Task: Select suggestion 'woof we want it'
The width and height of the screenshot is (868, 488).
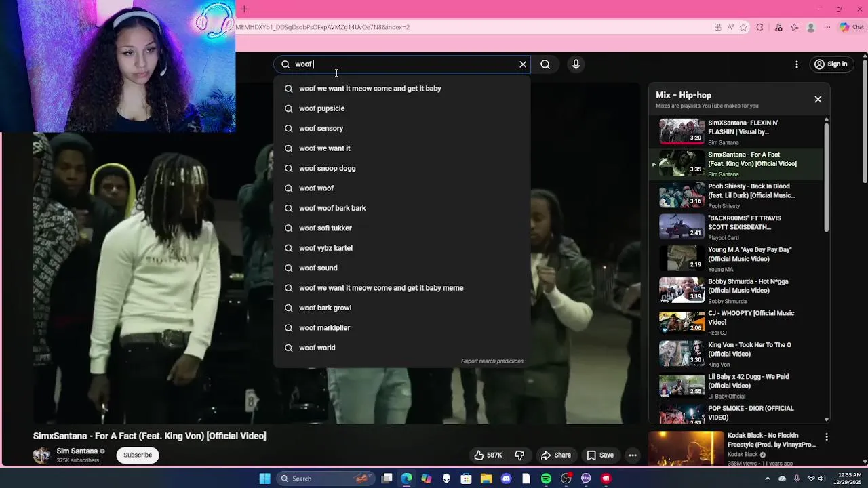Action: click(x=402, y=148)
